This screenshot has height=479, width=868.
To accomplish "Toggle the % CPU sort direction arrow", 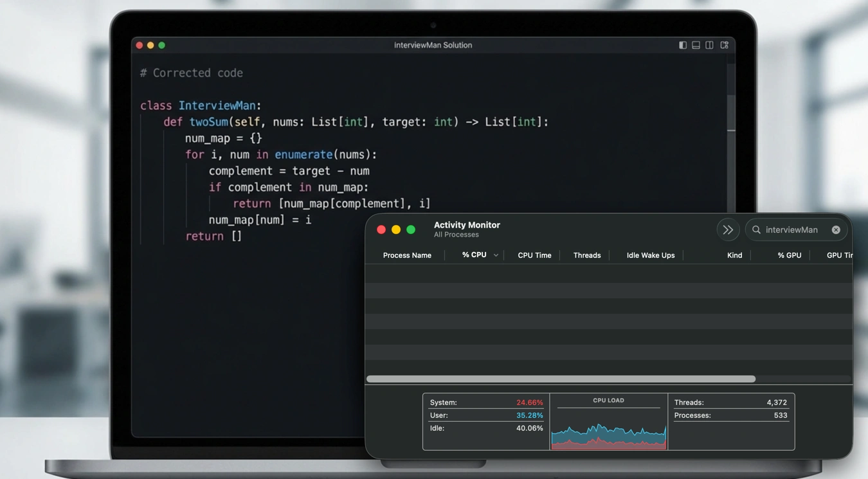I will pos(496,255).
